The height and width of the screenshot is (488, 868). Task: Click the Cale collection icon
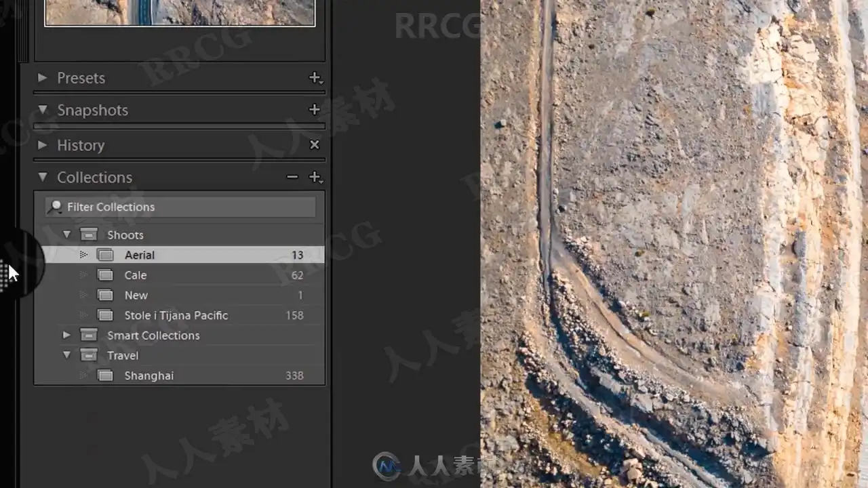click(x=104, y=275)
